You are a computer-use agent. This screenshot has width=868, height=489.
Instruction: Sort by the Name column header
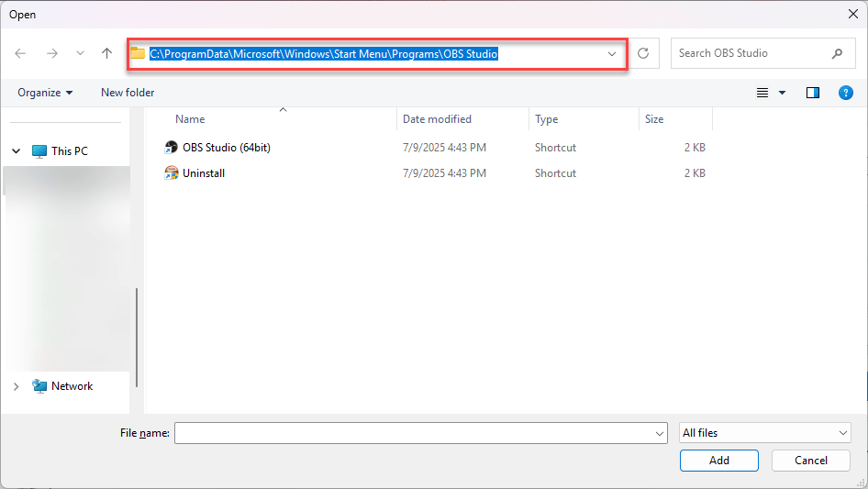click(190, 119)
